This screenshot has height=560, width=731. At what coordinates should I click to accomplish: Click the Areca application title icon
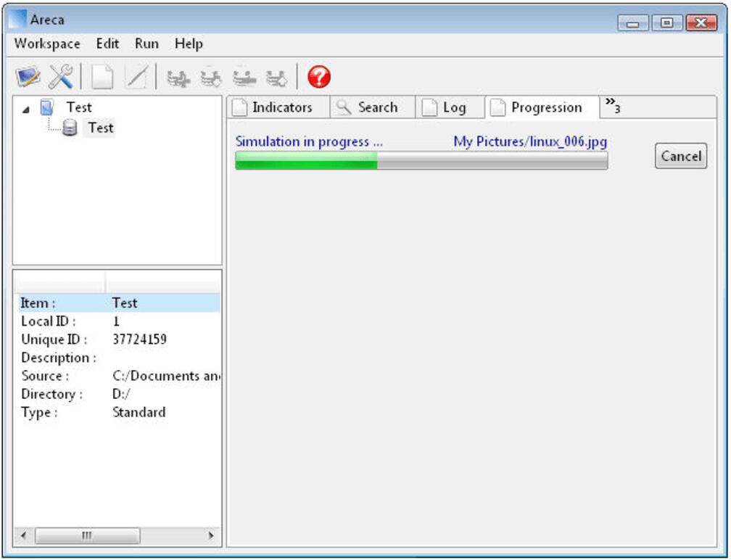pos(17,20)
